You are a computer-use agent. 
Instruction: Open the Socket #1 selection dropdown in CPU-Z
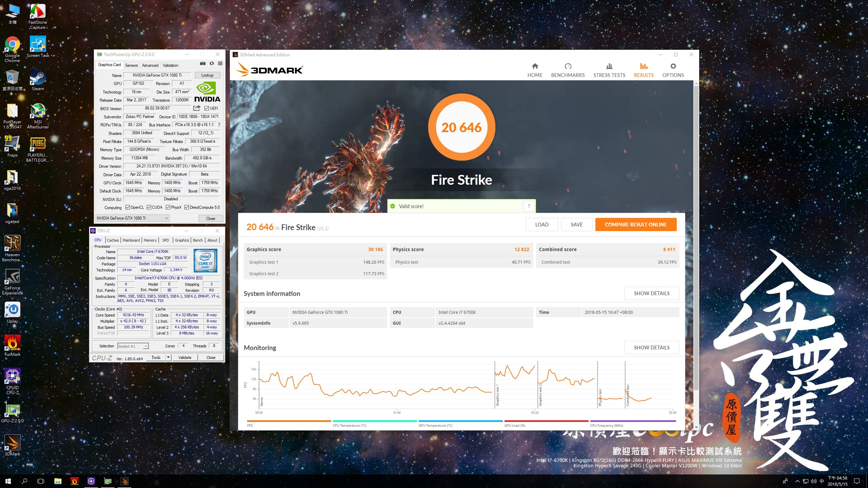pos(133,346)
